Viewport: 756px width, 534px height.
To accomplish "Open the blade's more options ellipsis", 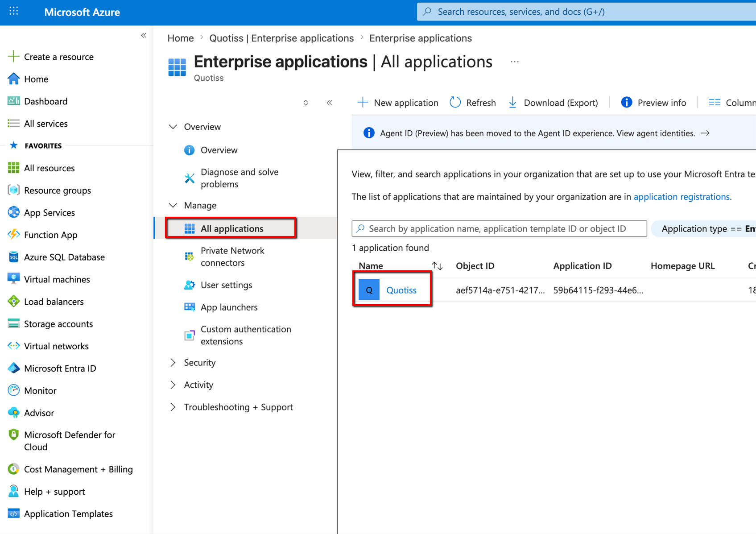I will 515,62.
